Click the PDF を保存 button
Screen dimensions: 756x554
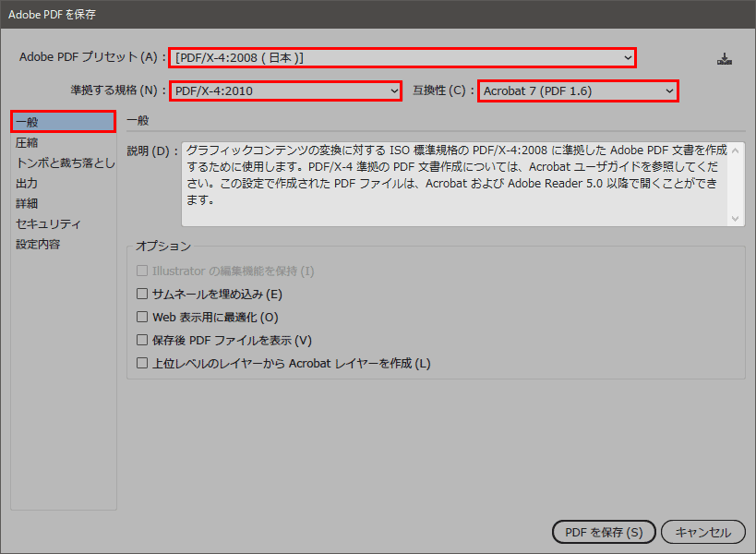pos(604,532)
